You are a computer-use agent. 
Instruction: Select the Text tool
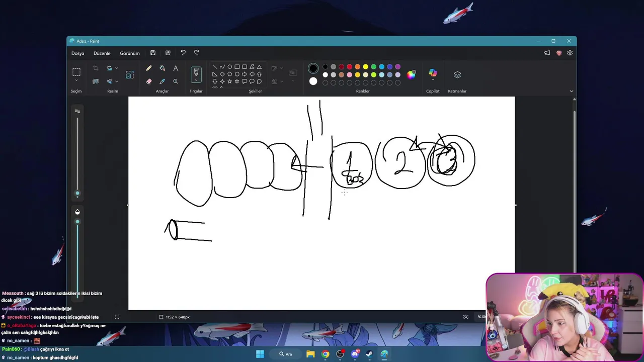coord(176,68)
